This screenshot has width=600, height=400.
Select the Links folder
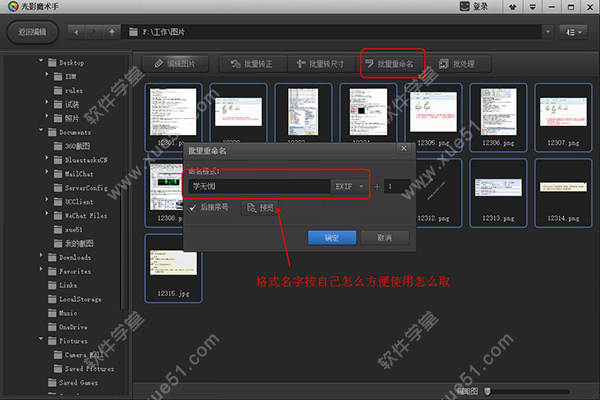[x=62, y=285]
